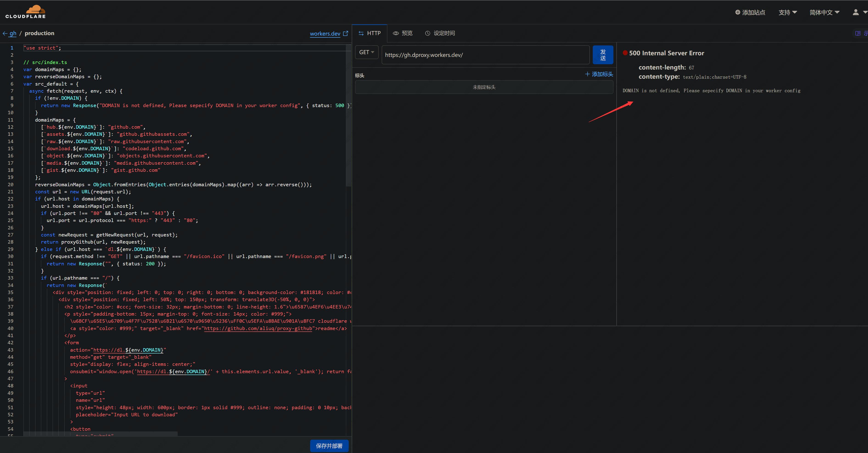Click the "gist.github.com" mapping line

pyautogui.click(x=100, y=170)
